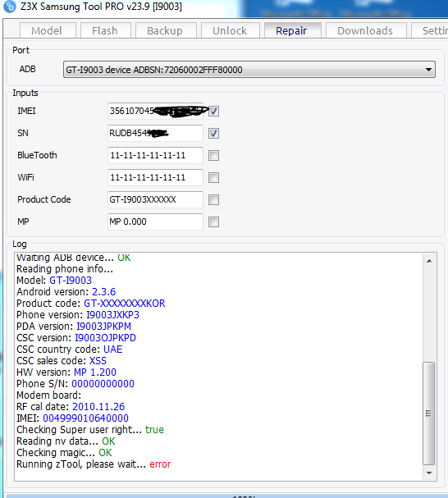448x498 pixels.
Task: Click 'Checking magic... OK' log line
Action: [64, 453]
